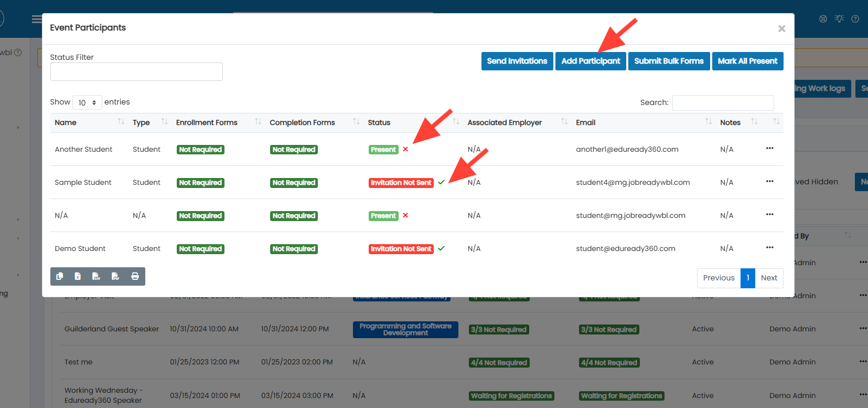This screenshot has height=408, width=868.
Task: Click the Sample Student name cell
Action: (83, 182)
